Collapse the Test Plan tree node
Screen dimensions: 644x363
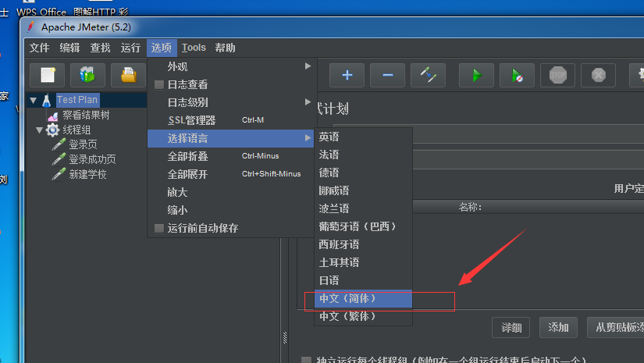[x=34, y=100]
